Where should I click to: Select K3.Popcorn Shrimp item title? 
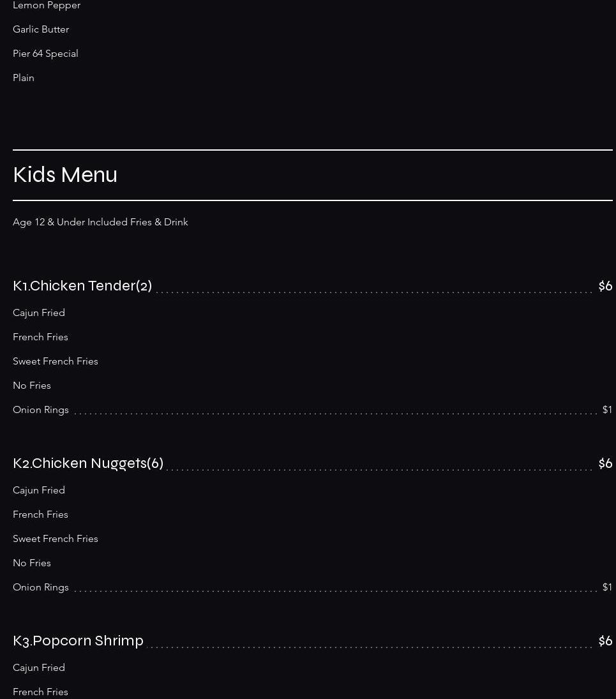[x=78, y=641]
